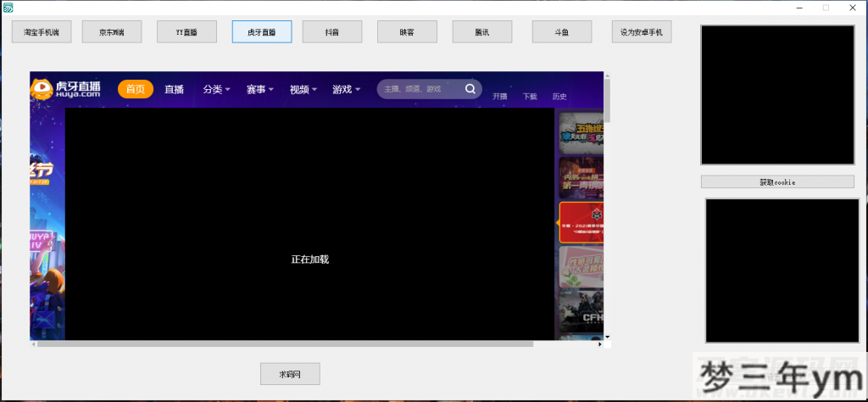Select the second sidebar stream thumbnail
This screenshot has width=868, height=402.
click(581, 178)
